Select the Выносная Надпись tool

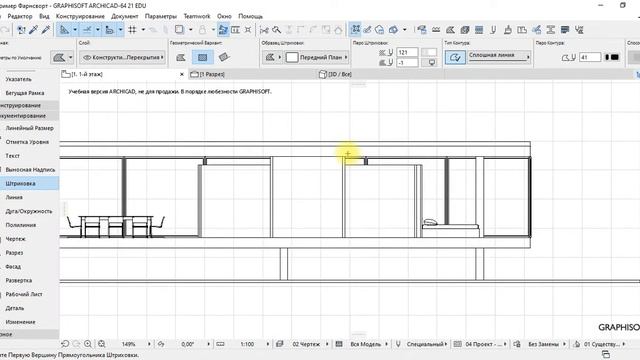point(29,169)
